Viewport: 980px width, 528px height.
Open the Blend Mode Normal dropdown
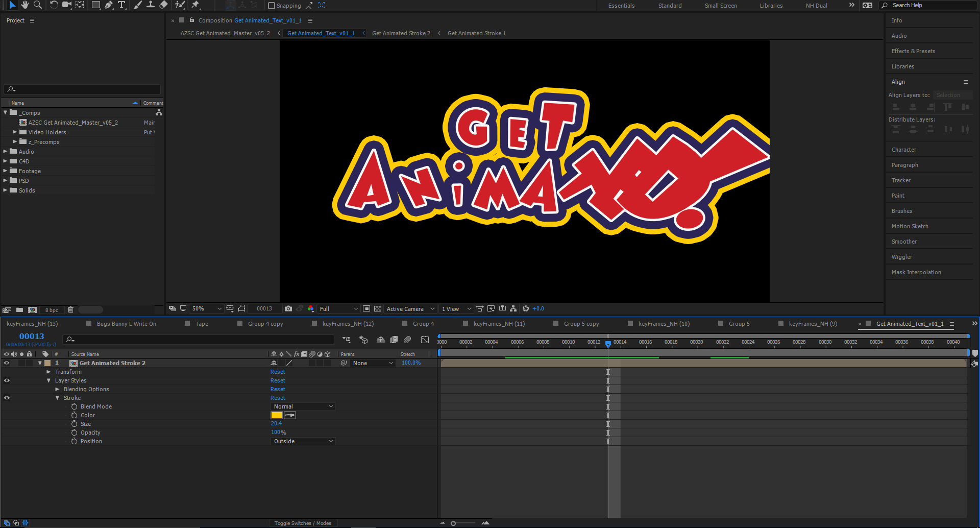[x=303, y=406]
